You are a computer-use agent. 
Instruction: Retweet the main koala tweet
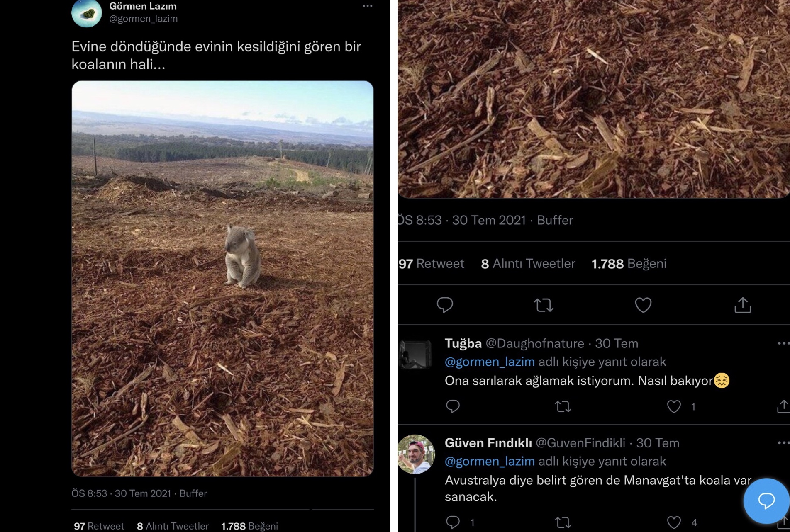click(544, 306)
